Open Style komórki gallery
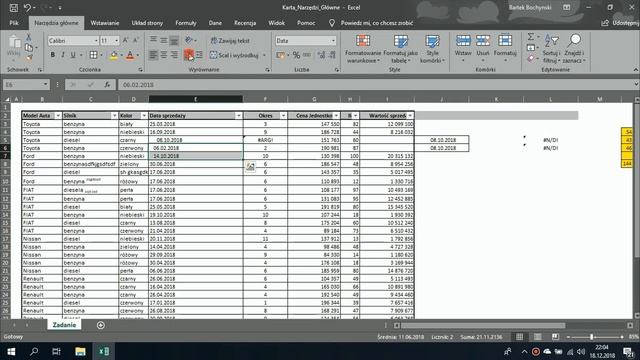Screen dimensions: 640x360 tap(432, 49)
